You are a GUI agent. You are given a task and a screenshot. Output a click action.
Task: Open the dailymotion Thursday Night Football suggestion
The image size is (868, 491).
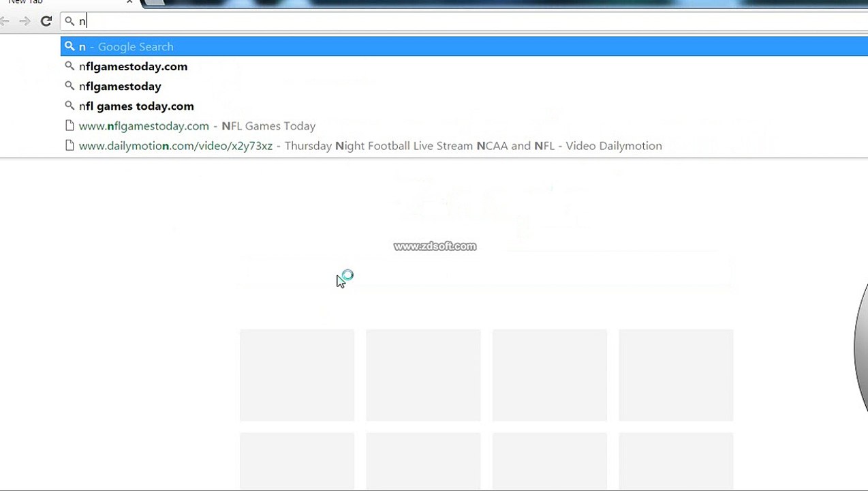coord(464,145)
